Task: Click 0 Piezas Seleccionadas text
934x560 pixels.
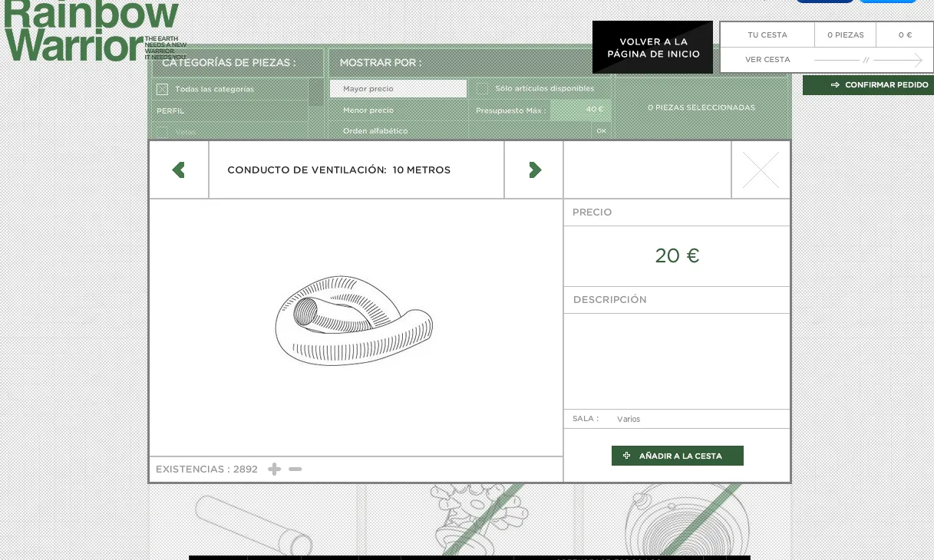Action: 701,108
